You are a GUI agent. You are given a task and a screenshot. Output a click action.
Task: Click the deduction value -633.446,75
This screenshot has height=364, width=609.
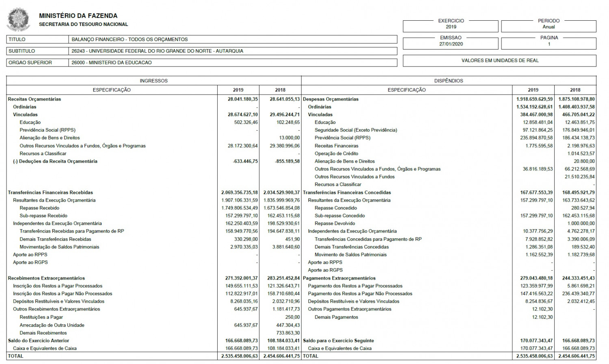(245, 162)
